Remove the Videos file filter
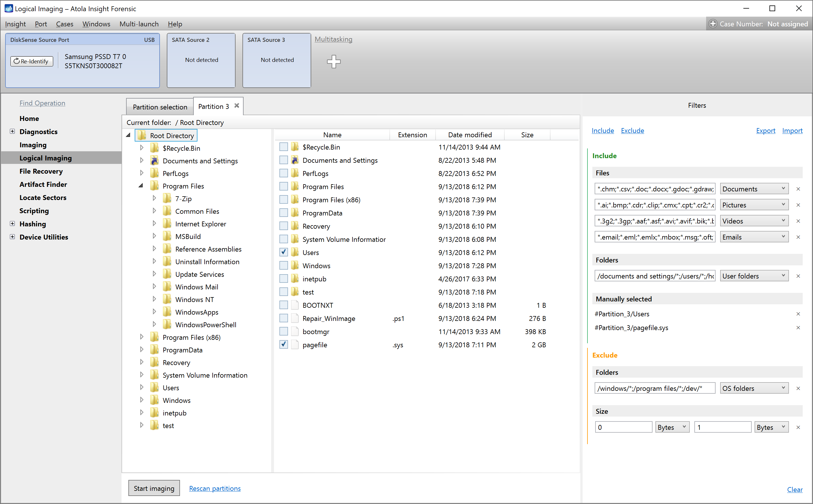This screenshot has height=504, width=813. point(798,221)
